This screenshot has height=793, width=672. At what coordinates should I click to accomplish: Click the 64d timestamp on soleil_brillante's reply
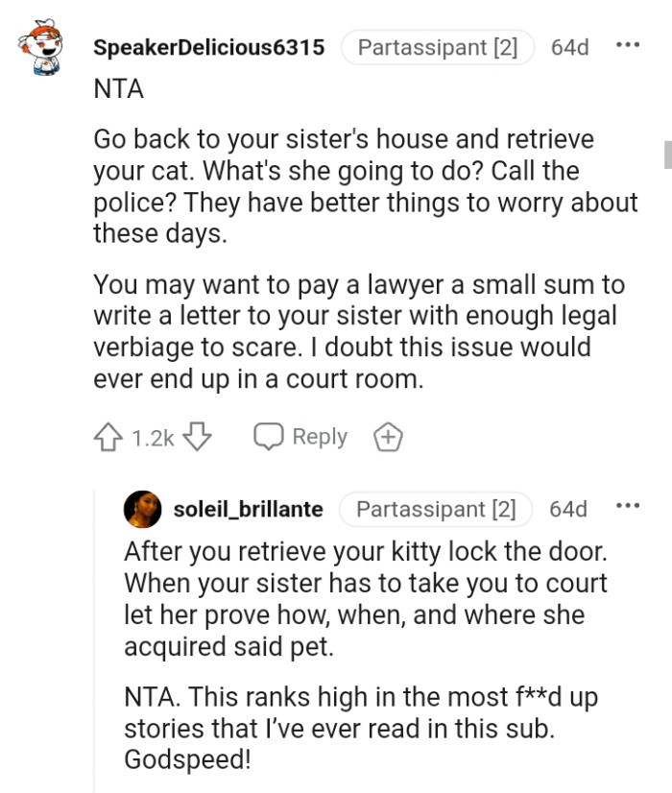(x=567, y=509)
